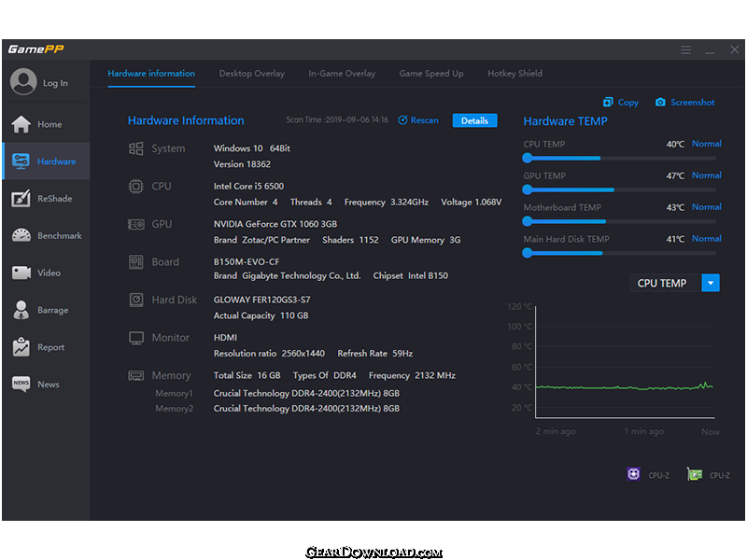Open the hamburger menu in title bar
Viewport: 747px width, 560px height.
[686, 49]
